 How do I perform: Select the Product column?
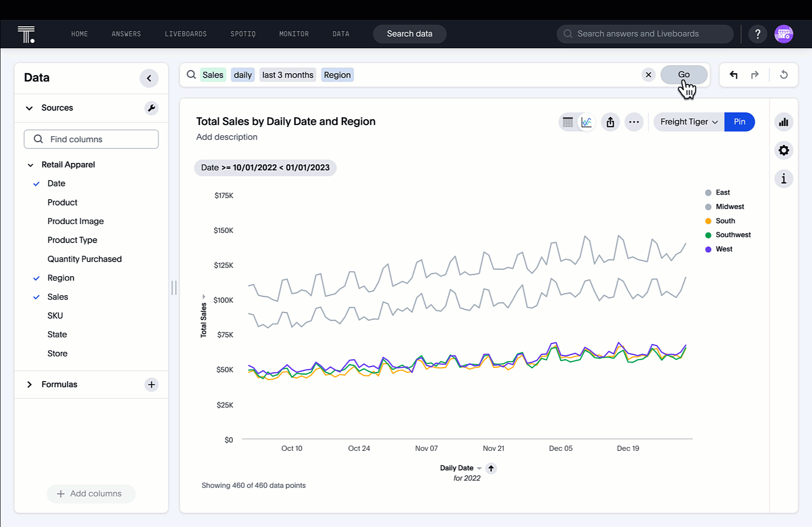click(x=62, y=203)
